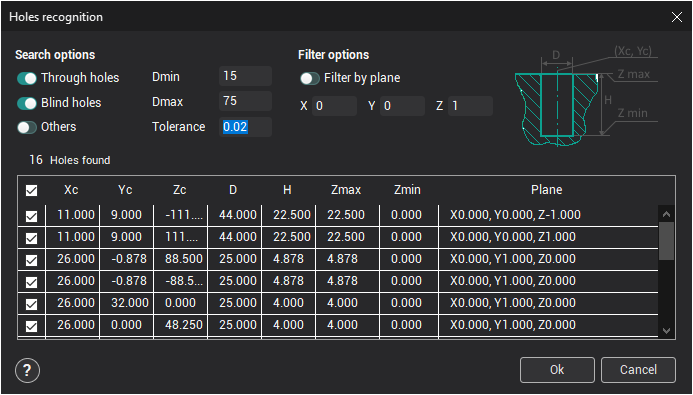Click the Tolerance input field

pos(245,127)
